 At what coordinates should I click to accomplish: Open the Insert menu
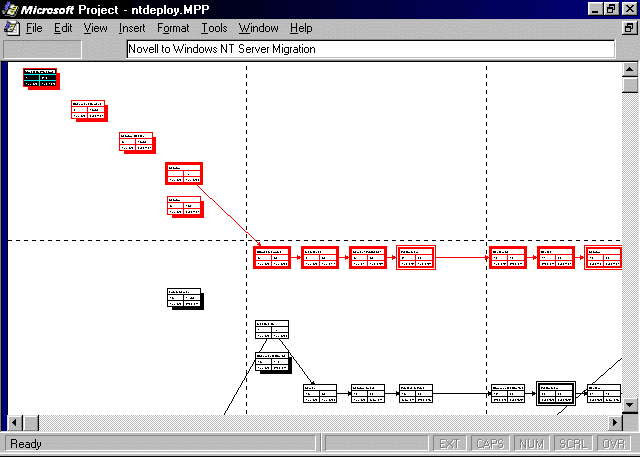pos(132,28)
